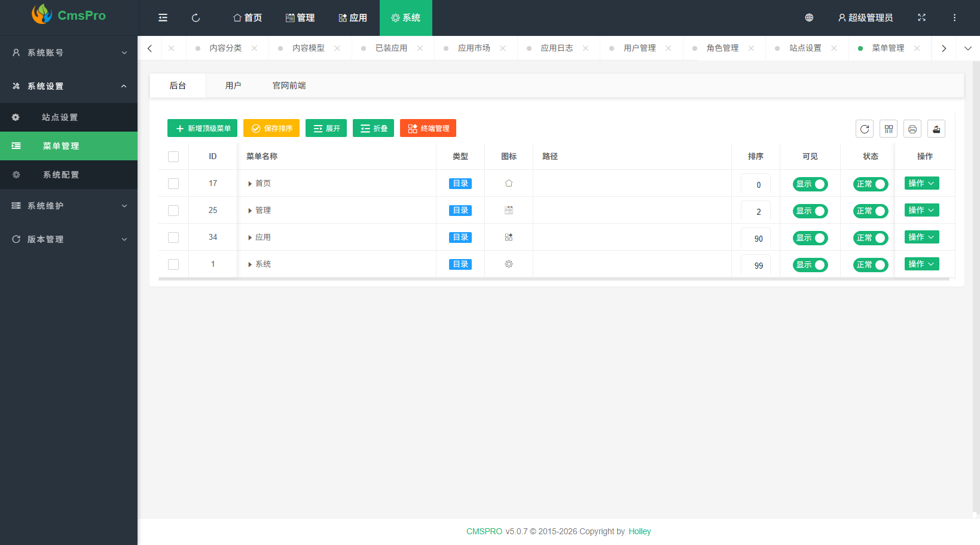Screen dimensions: 980x545
Task: Check the select-all header checkbox
Action: pyautogui.click(x=173, y=157)
